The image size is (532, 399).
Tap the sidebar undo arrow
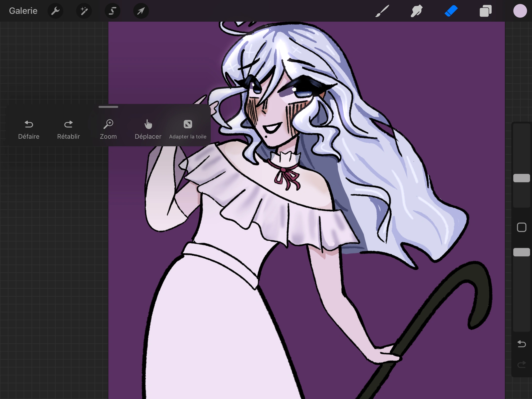(x=522, y=343)
